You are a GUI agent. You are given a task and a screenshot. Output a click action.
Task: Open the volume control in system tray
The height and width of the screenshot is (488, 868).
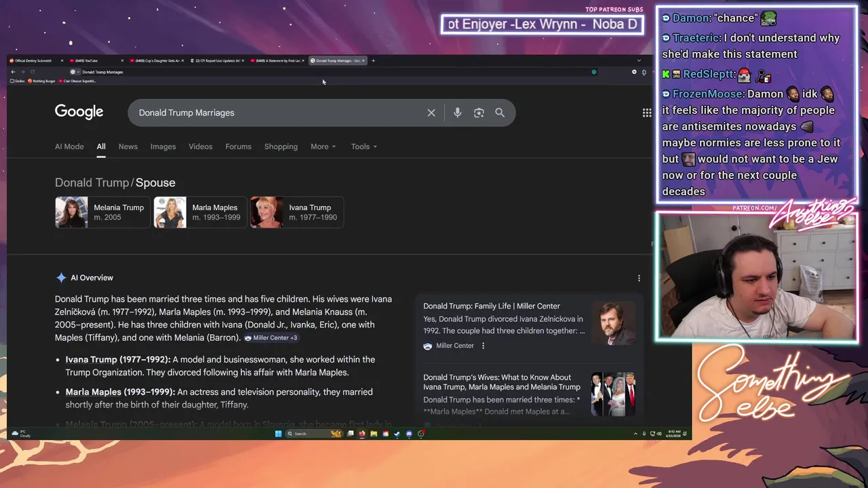[659, 434]
